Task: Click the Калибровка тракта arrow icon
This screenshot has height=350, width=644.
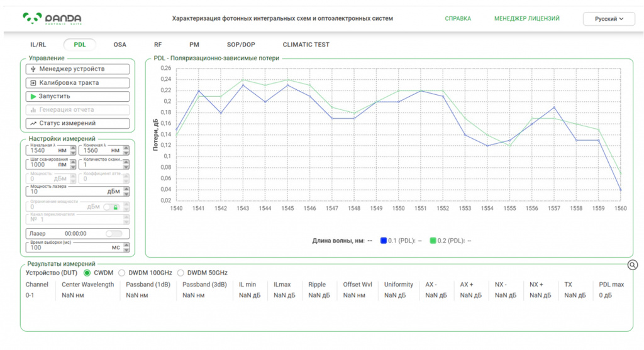Action: (33, 83)
